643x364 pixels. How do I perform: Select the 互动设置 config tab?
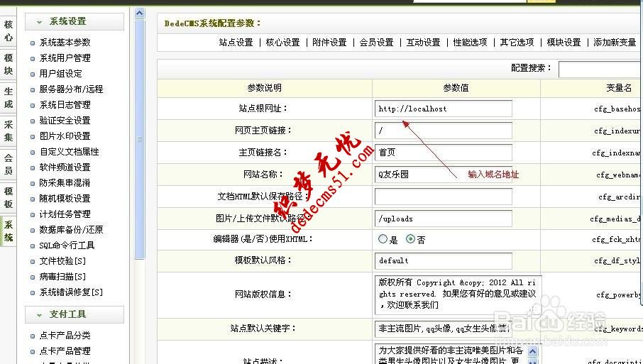click(x=423, y=43)
